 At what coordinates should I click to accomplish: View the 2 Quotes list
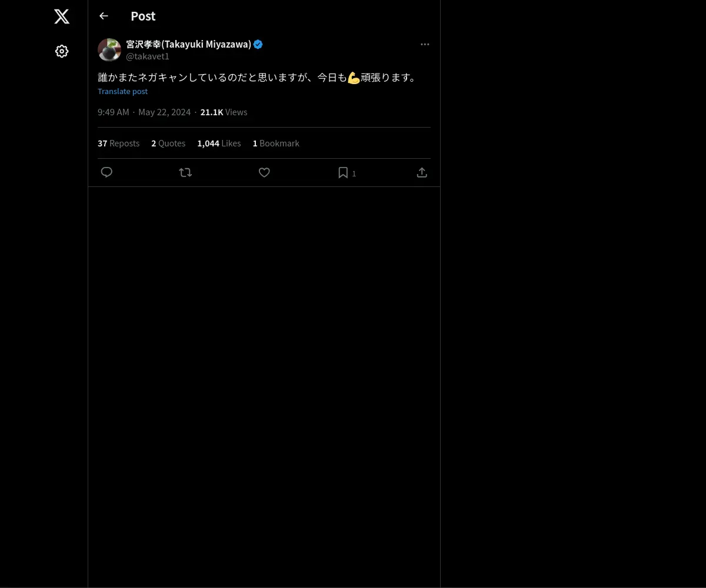[x=168, y=143]
